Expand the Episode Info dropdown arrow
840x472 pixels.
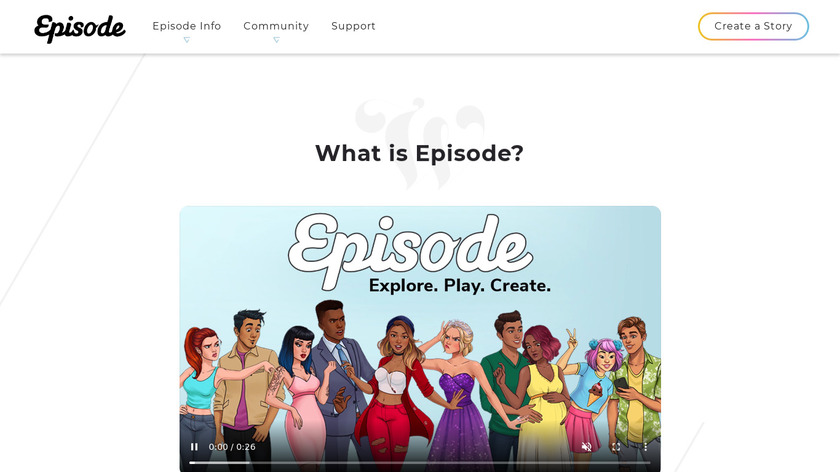(x=186, y=40)
